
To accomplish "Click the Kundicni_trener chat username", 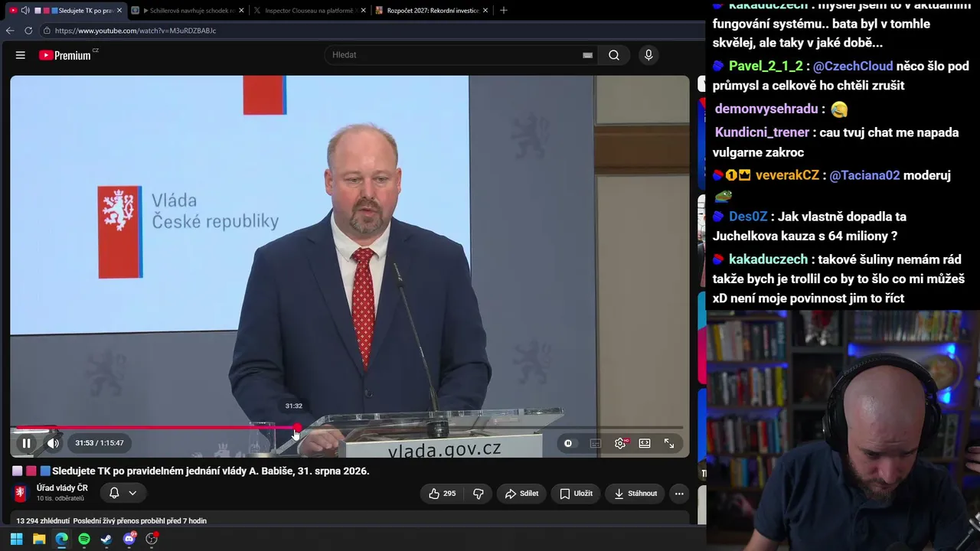I will click(763, 132).
